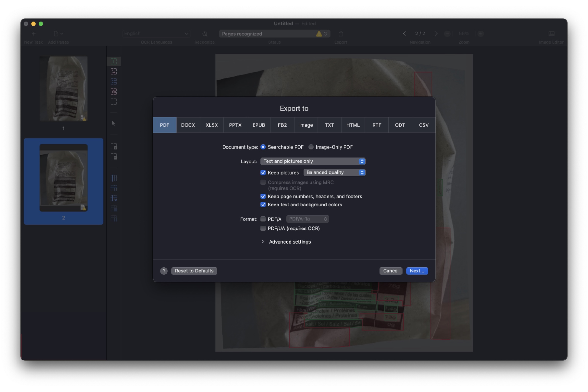Open the Image Editor icon
588x392 pixels.
[x=551, y=34]
